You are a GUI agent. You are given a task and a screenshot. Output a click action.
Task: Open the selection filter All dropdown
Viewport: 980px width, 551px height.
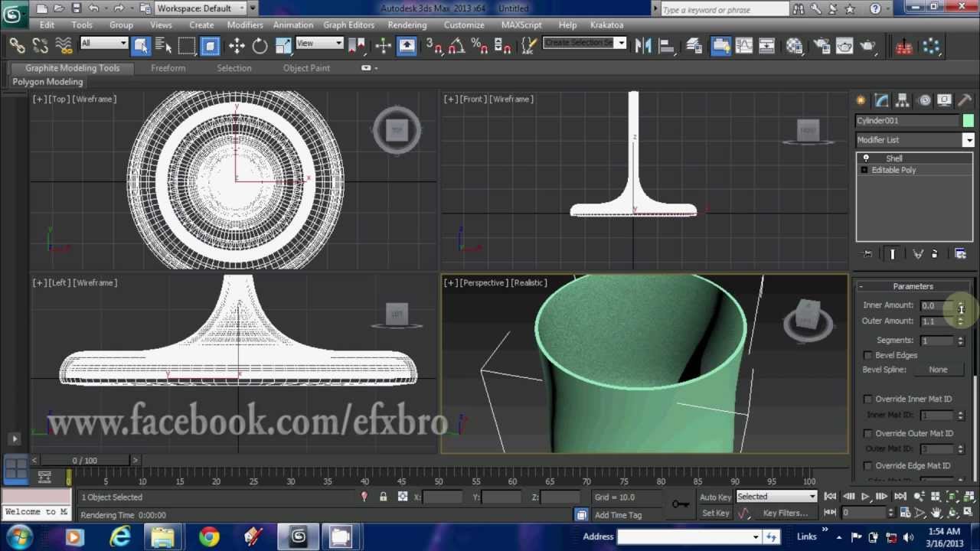coord(103,44)
